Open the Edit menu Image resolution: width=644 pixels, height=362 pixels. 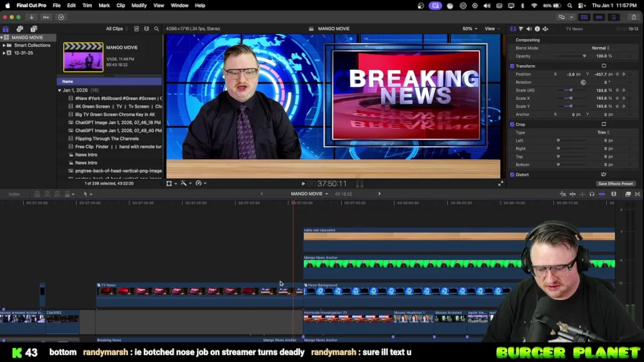(71, 6)
